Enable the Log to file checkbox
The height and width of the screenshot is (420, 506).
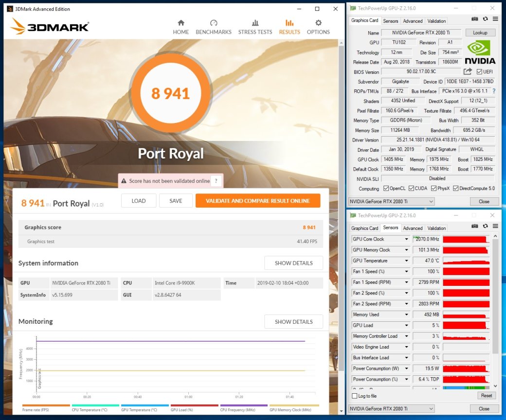[x=354, y=396]
